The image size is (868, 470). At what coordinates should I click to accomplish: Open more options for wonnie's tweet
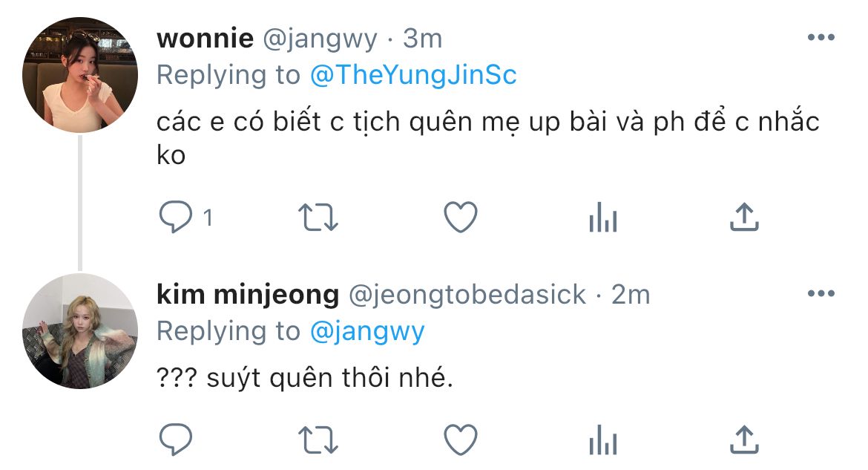tap(821, 38)
